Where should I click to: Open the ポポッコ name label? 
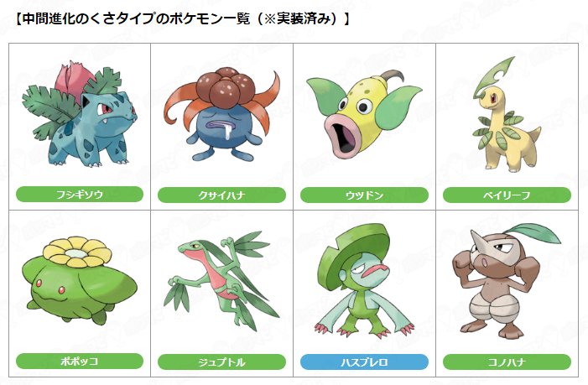tap(80, 362)
